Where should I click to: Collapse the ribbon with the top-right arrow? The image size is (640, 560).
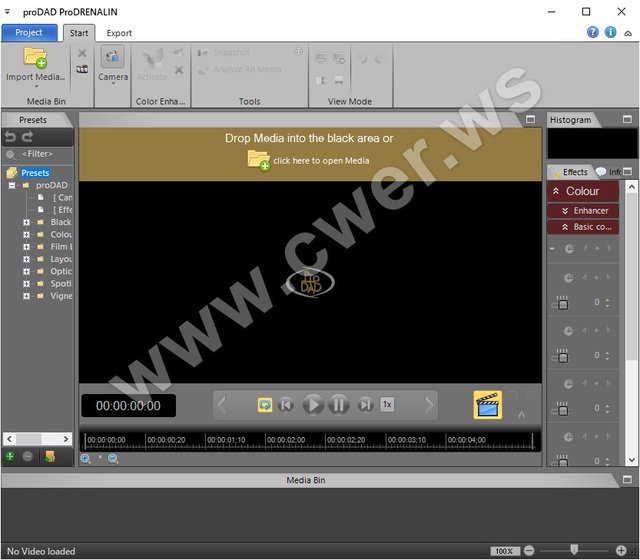[x=627, y=32]
